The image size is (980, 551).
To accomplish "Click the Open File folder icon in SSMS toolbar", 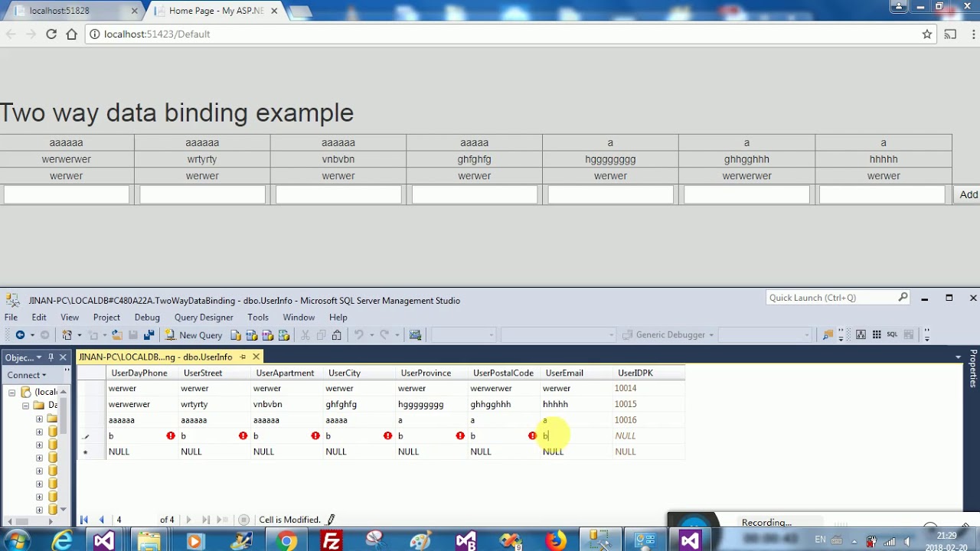I will click(117, 335).
